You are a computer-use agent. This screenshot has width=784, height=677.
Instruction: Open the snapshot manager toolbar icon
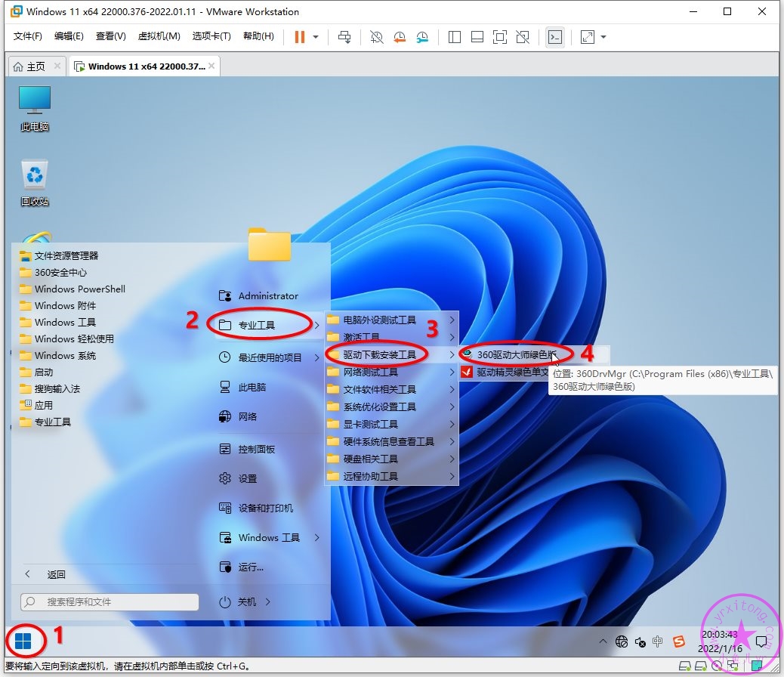point(422,37)
